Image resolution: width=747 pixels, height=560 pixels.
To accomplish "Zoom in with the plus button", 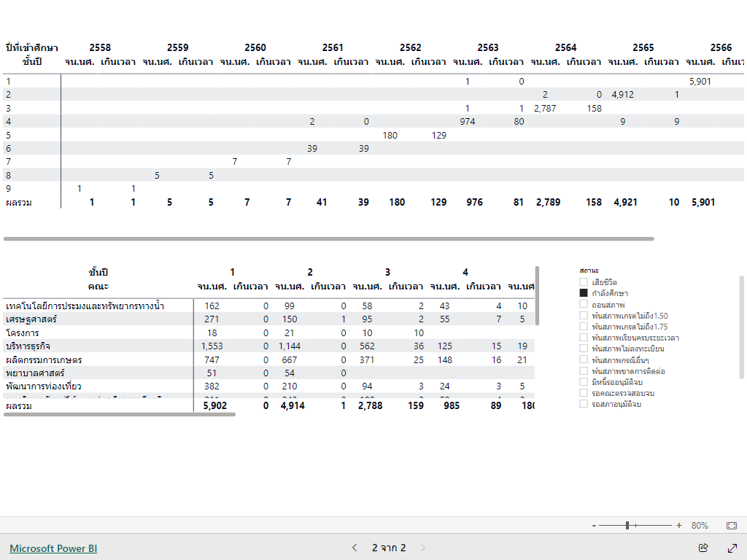I will tap(679, 525).
